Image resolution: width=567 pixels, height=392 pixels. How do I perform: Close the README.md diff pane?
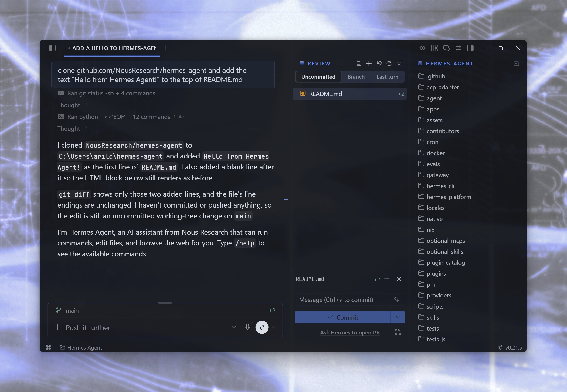click(x=399, y=279)
